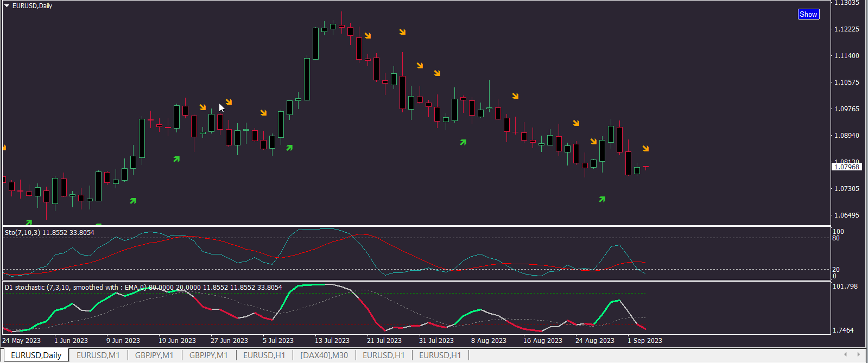The width and height of the screenshot is (868, 363).
Task: Click the 5 Jul 2023 date label
Action: tap(278, 341)
